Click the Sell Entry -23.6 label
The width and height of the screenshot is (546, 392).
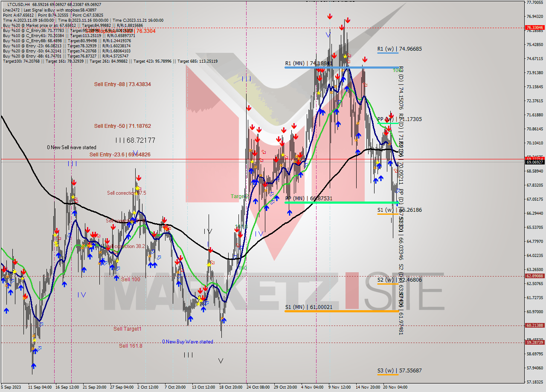pos(120,155)
